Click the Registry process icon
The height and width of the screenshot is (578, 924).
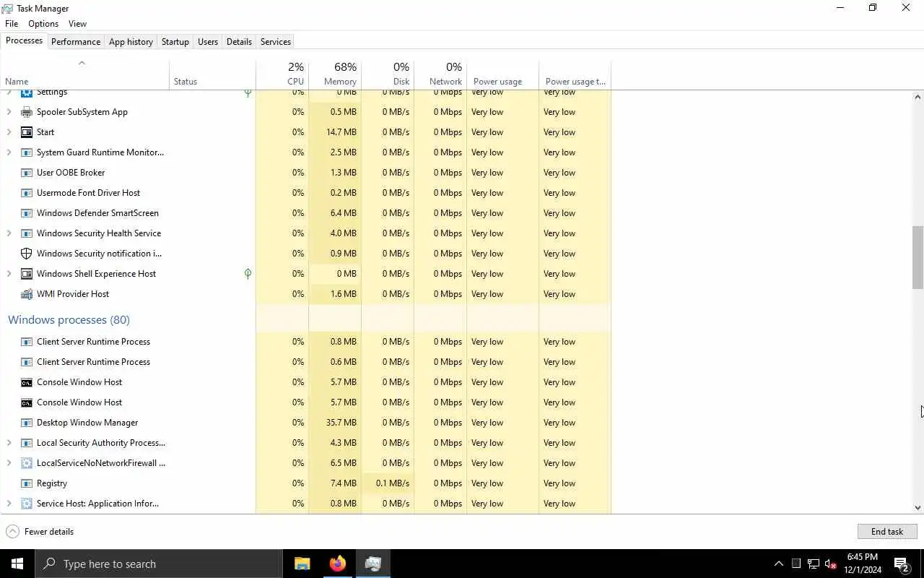point(27,483)
